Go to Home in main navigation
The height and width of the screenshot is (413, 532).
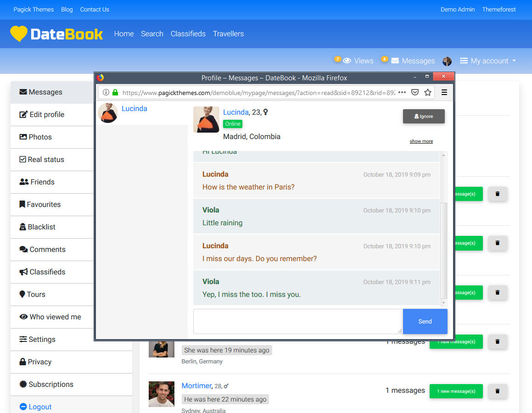[124, 34]
